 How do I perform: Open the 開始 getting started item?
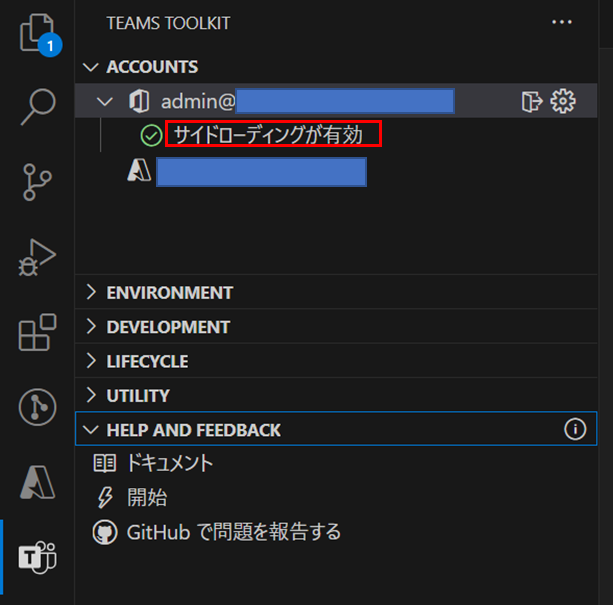pos(147,498)
